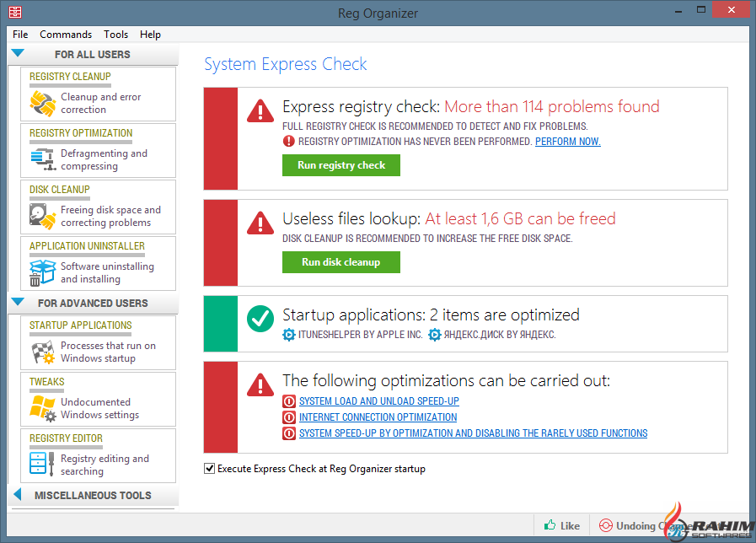Open the Commands menu
The height and width of the screenshot is (543, 756).
point(66,35)
